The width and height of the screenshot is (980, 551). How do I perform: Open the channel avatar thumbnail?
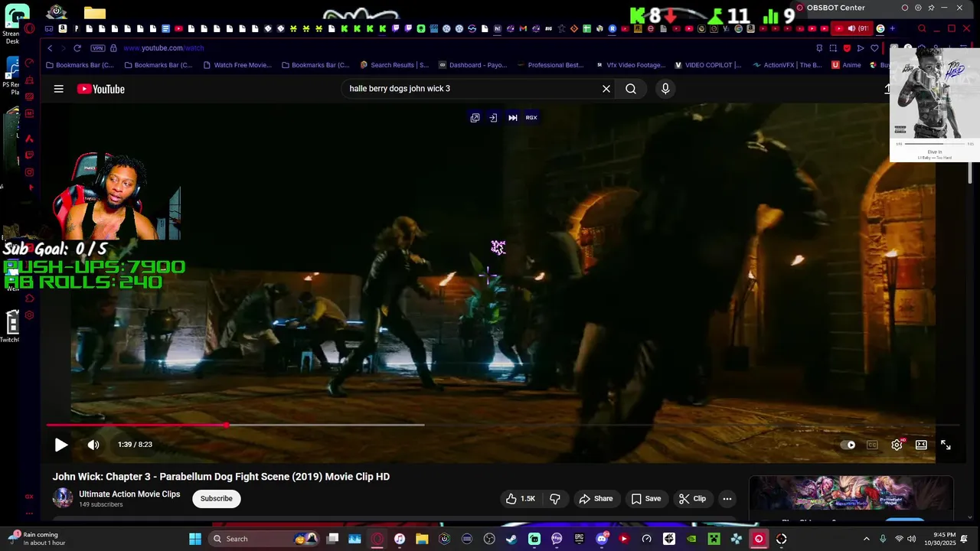tap(63, 498)
